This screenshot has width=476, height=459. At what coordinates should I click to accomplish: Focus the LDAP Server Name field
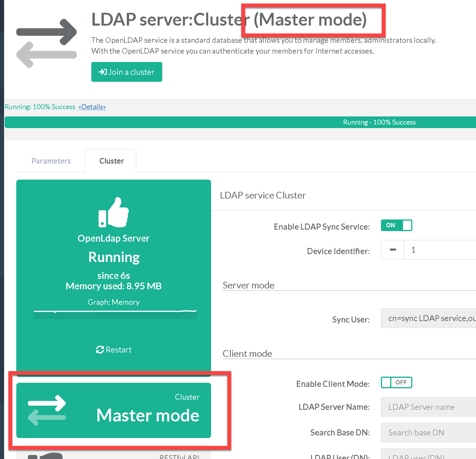click(x=429, y=407)
